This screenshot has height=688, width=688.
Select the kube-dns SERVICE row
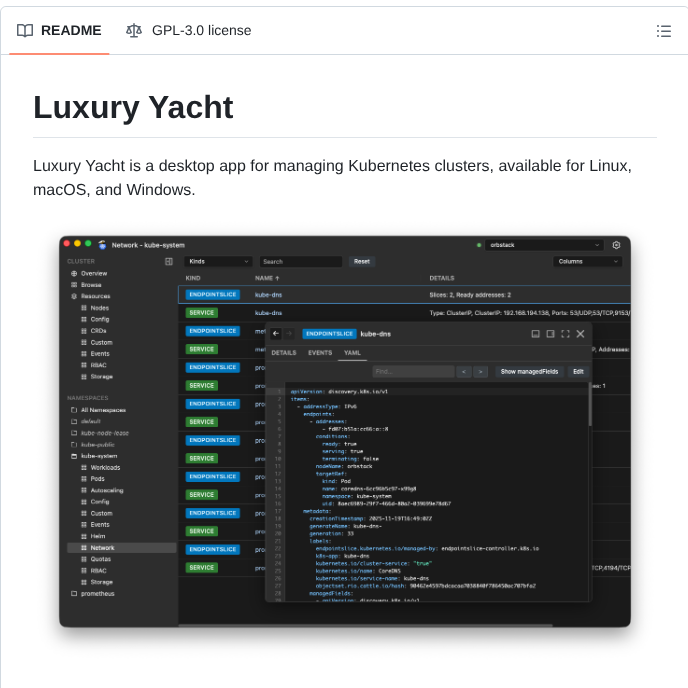(x=404, y=313)
